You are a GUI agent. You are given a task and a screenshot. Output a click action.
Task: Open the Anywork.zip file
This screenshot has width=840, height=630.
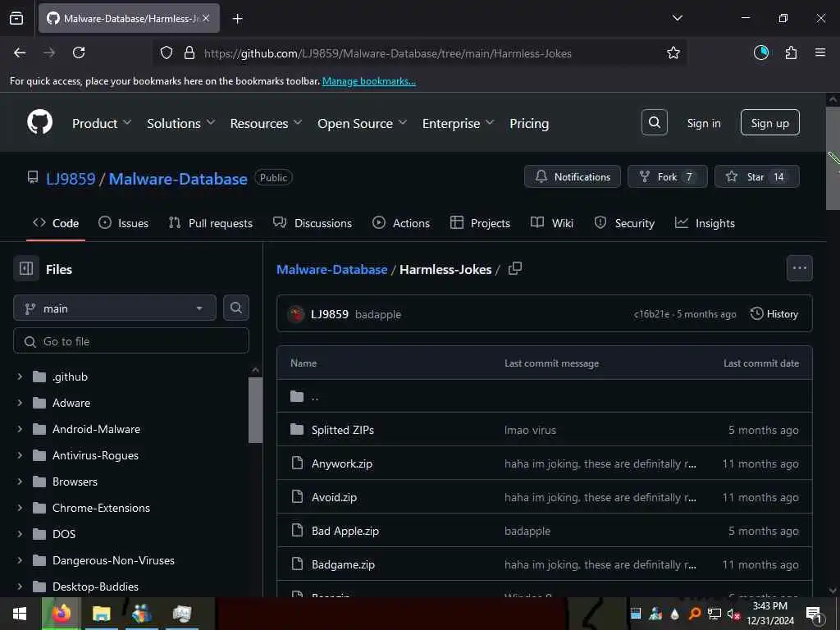[342, 463]
